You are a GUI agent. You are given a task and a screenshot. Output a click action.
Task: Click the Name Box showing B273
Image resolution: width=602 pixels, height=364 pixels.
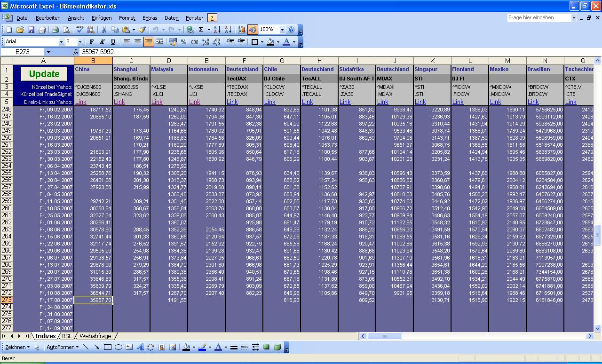tap(23, 52)
